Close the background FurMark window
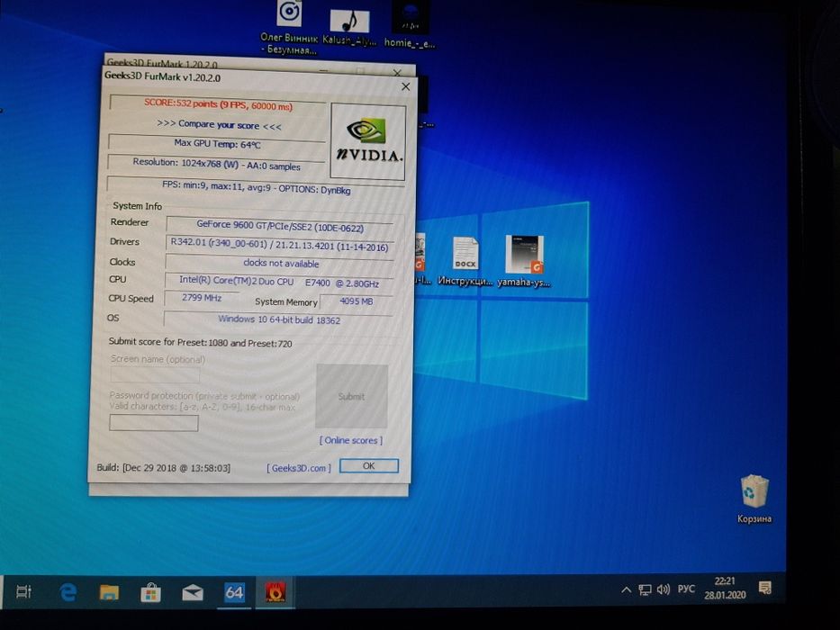 (x=397, y=72)
